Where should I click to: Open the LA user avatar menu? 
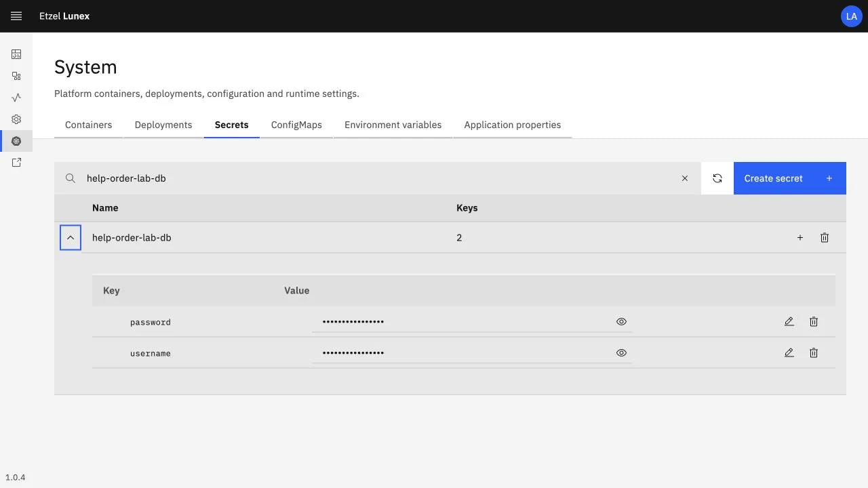pos(852,16)
